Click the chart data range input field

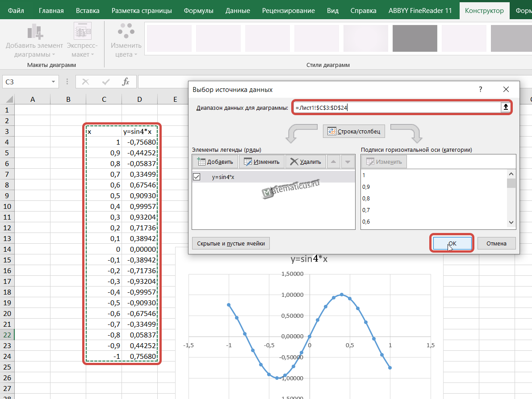397,107
